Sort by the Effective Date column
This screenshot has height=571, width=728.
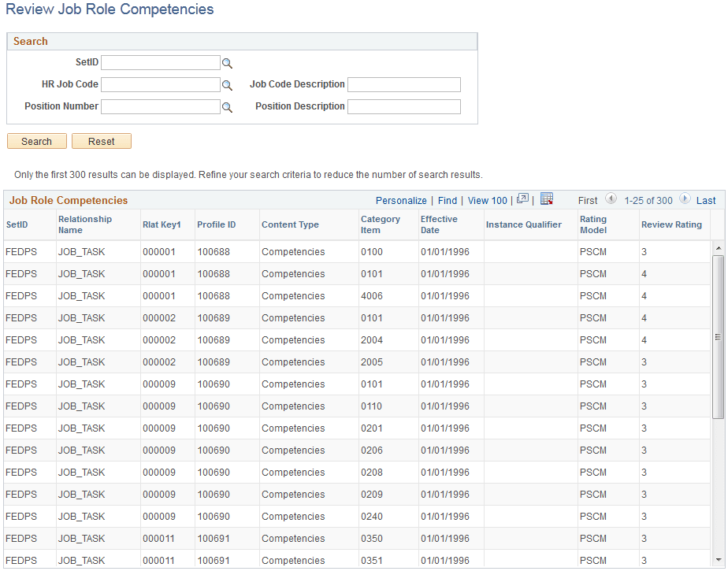439,224
